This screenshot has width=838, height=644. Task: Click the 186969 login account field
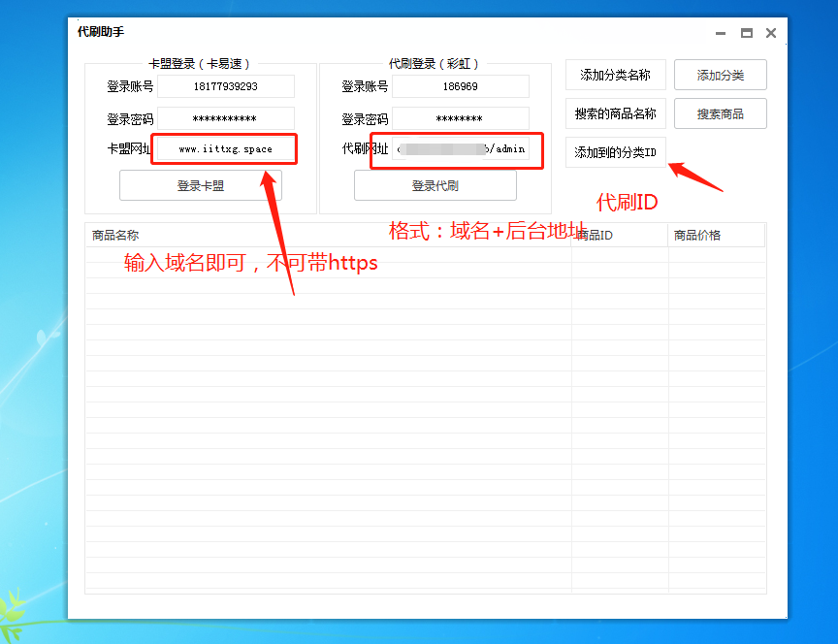coord(461,86)
